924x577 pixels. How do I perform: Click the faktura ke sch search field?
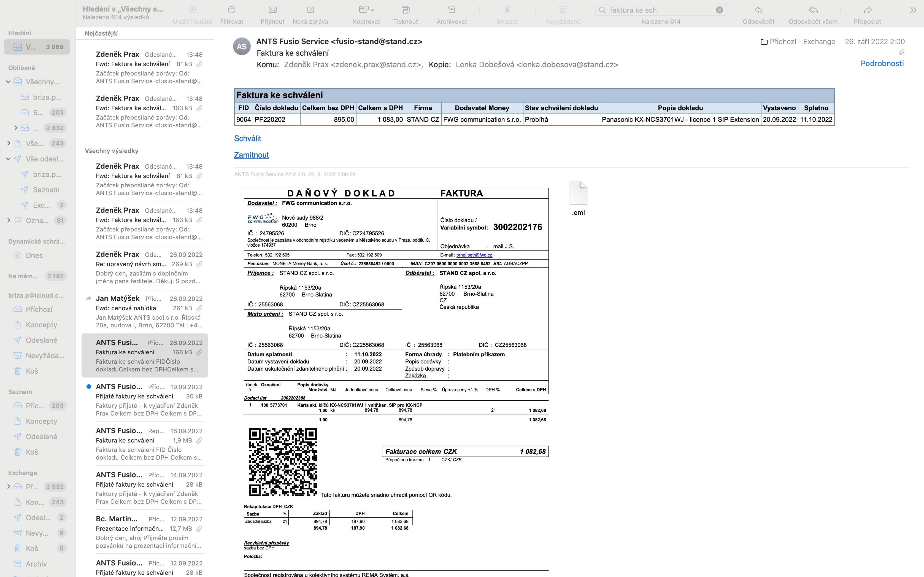point(660,10)
